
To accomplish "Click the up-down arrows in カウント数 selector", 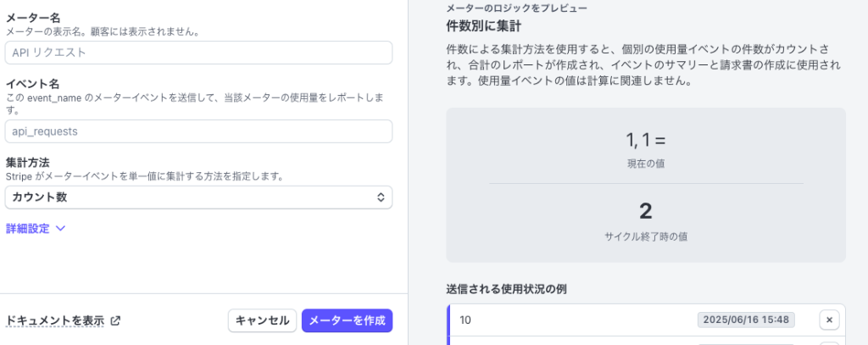I will tap(381, 198).
